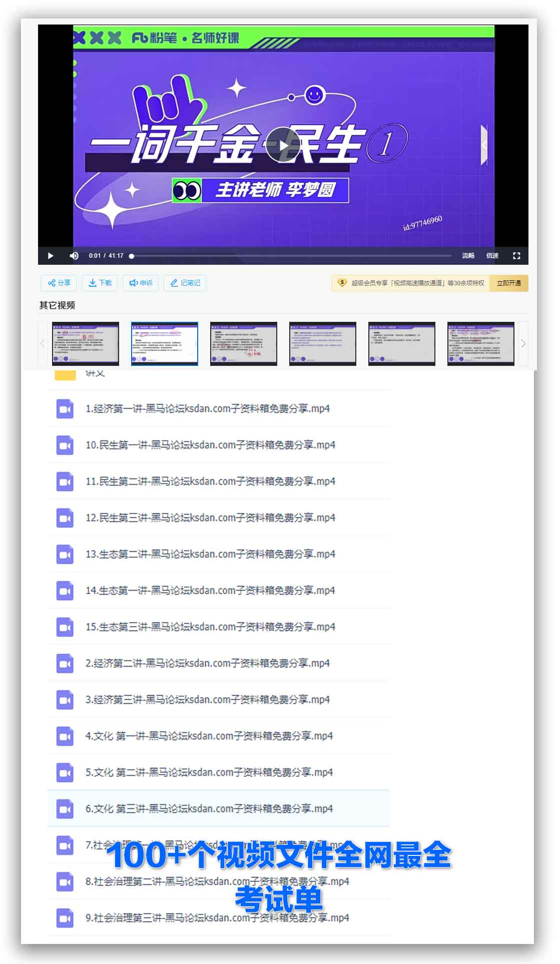
Task: Click the video progress bar track
Action: [292, 256]
